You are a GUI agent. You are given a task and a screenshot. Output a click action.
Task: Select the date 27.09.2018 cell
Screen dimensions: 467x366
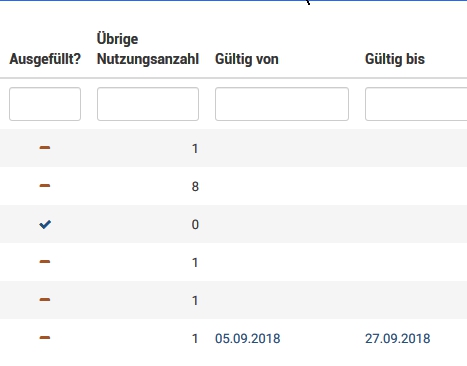[x=398, y=339]
